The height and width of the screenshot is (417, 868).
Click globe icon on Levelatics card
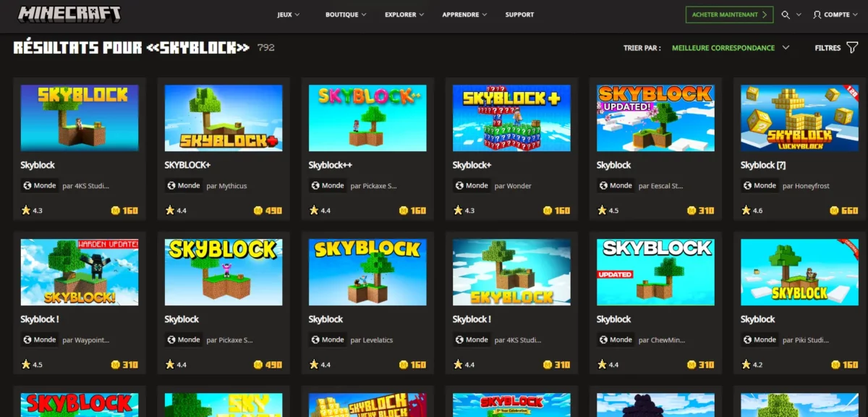(x=316, y=340)
